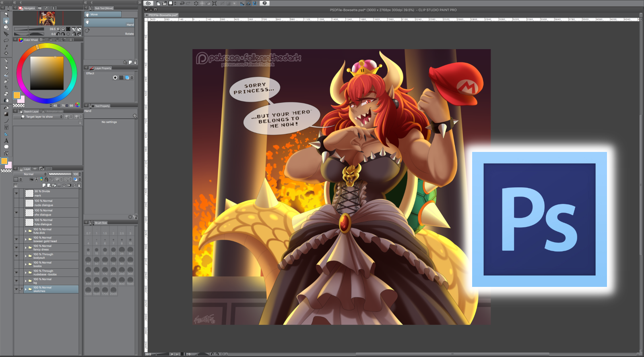Click the Clip Studio launcher swirl icon
The image size is (644, 357).
tap(148, 3)
